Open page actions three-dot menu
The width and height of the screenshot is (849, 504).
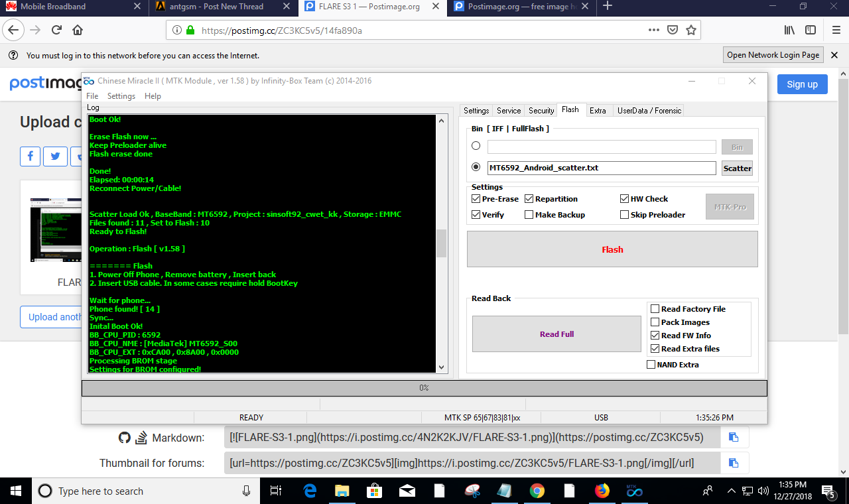(x=654, y=31)
